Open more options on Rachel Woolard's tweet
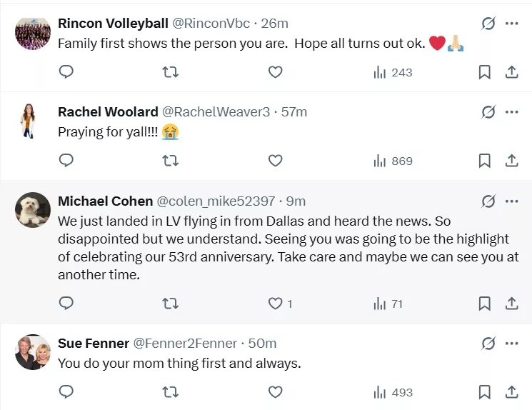 pos(511,112)
